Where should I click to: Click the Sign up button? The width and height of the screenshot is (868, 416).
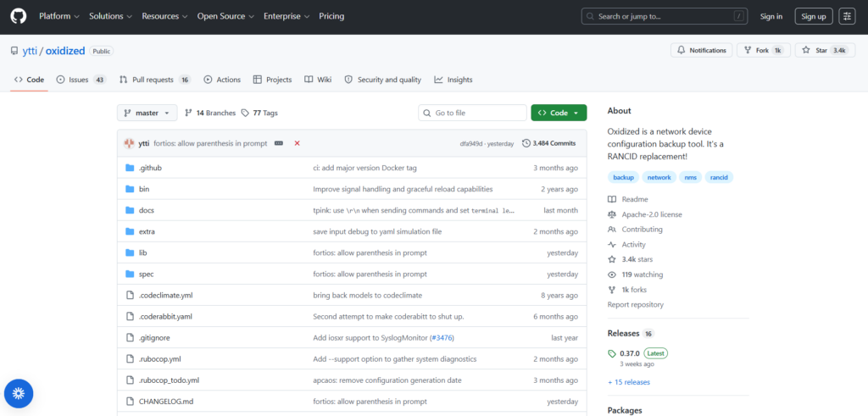[x=814, y=17]
